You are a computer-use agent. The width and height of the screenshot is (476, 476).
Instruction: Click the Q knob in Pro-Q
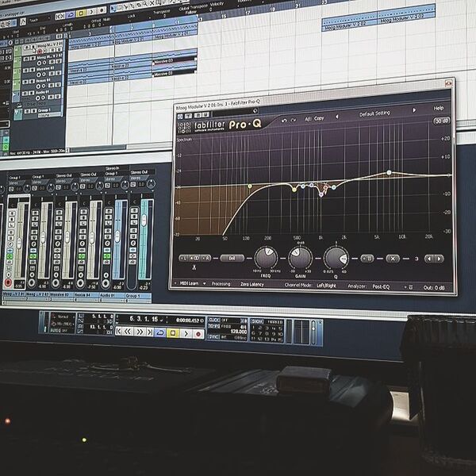click(336, 259)
